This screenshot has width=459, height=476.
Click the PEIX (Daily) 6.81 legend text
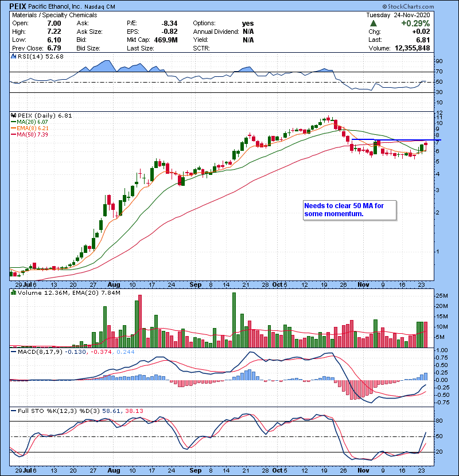click(45, 116)
